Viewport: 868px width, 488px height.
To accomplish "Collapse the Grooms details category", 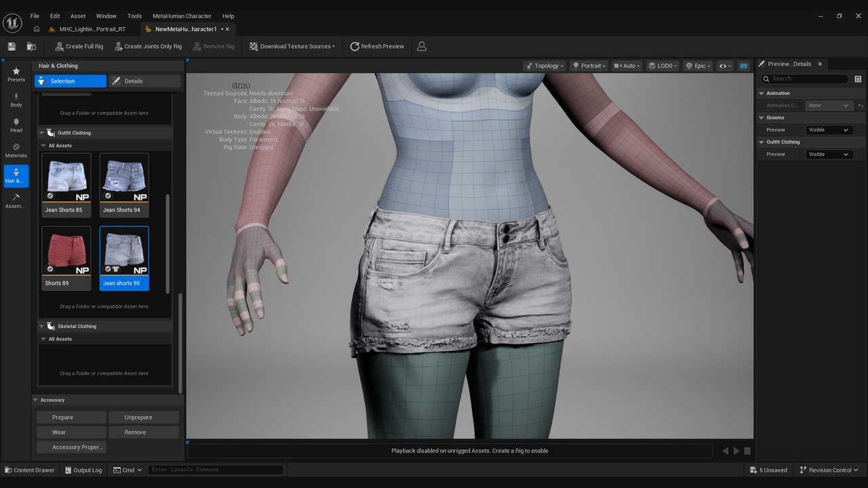I will (762, 118).
